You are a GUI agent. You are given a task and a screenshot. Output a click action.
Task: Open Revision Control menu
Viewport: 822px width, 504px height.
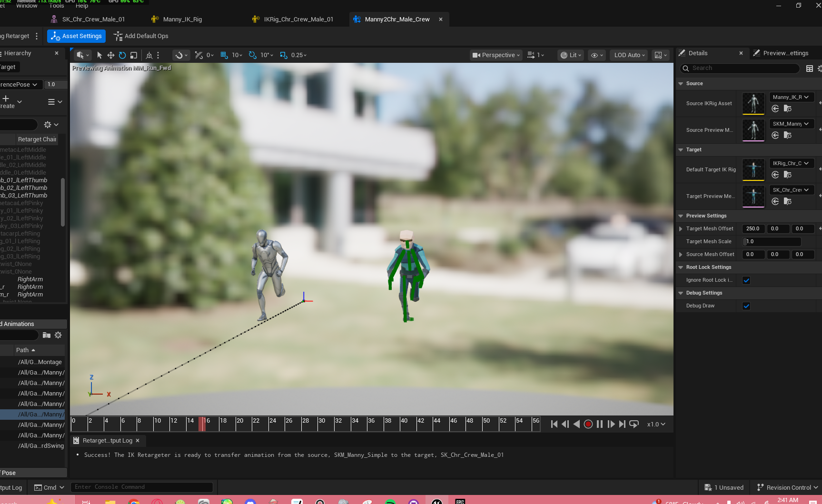(x=787, y=488)
